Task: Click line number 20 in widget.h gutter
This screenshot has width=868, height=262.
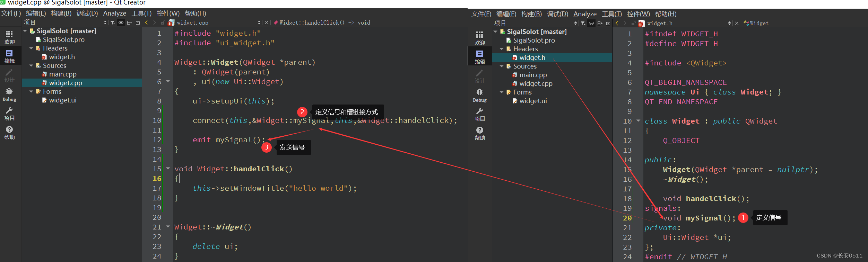Action: tap(627, 218)
